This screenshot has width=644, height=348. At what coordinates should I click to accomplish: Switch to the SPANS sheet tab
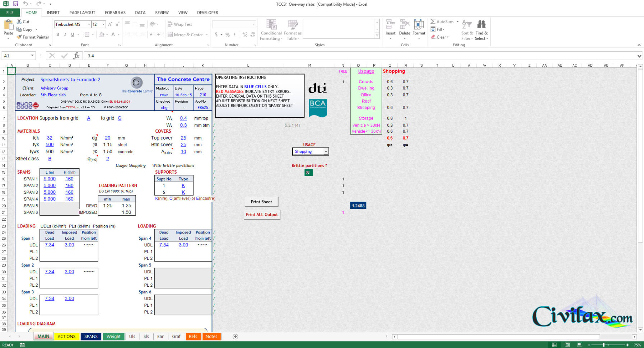(91, 337)
